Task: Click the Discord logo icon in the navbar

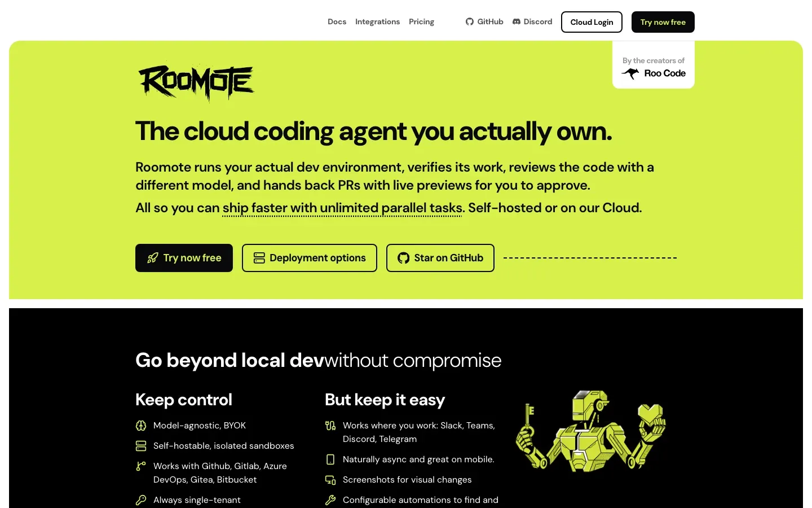Action: [x=517, y=22]
